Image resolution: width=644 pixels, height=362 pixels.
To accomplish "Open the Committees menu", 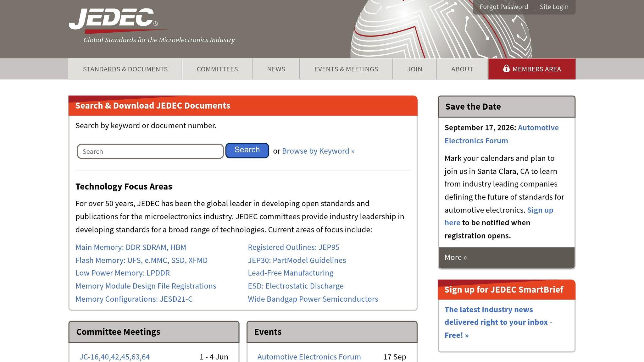I will tap(217, 69).
